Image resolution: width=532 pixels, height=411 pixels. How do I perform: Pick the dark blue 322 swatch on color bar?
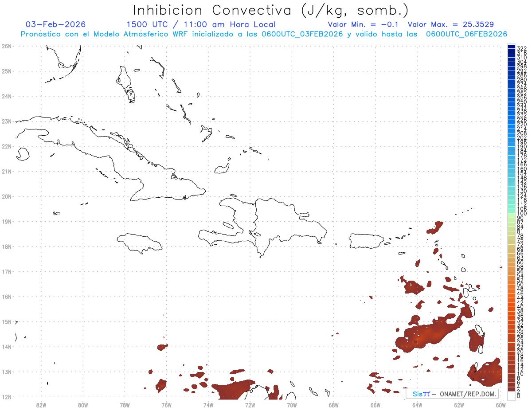tap(511, 47)
